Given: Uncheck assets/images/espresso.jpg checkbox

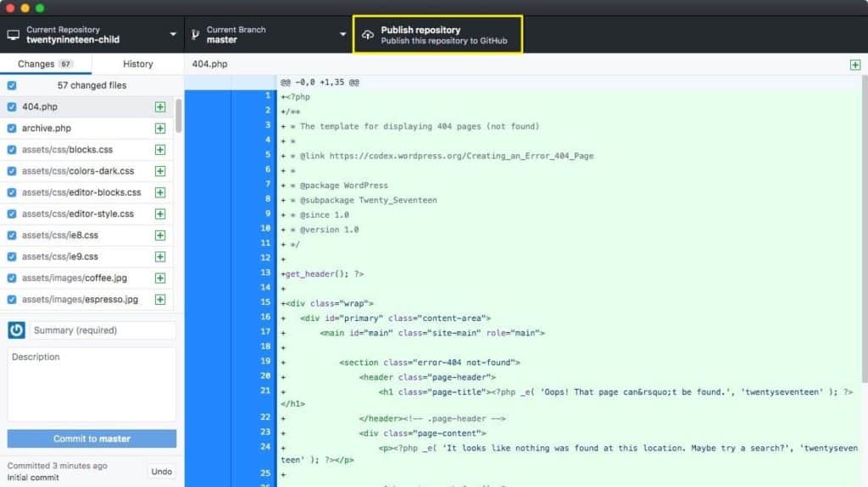Looking at the screenshot, I should pyautogui.click(x=12, y=299).
